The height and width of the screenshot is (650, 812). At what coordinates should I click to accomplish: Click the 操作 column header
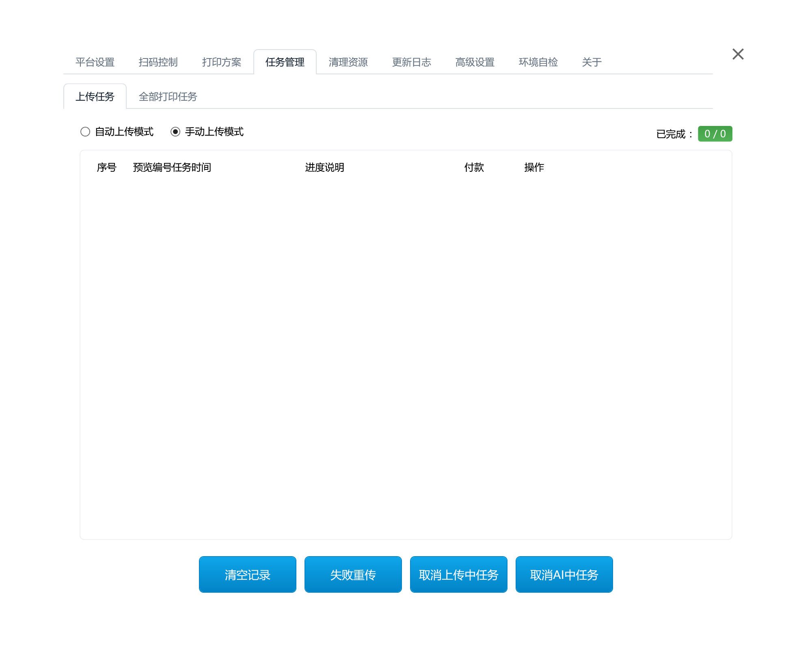coord(534,167)
